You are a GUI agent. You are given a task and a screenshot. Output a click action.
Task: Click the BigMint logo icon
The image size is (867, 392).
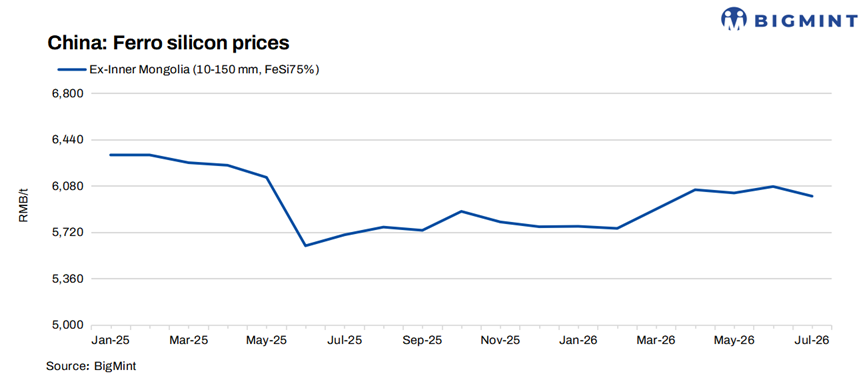click(734, 19)
